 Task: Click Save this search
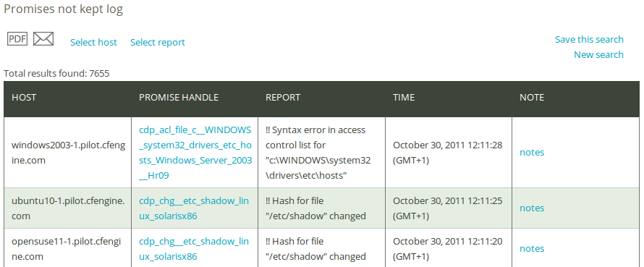(x=590, y=39)
